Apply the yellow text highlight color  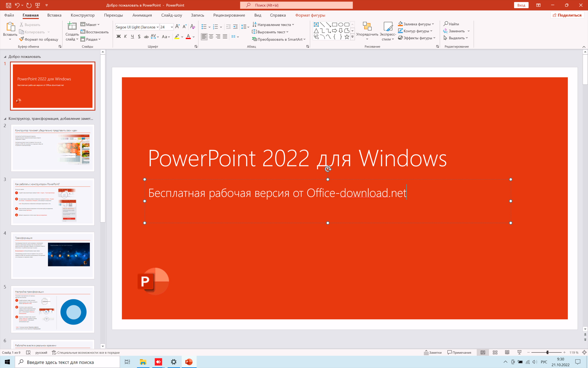177,37
